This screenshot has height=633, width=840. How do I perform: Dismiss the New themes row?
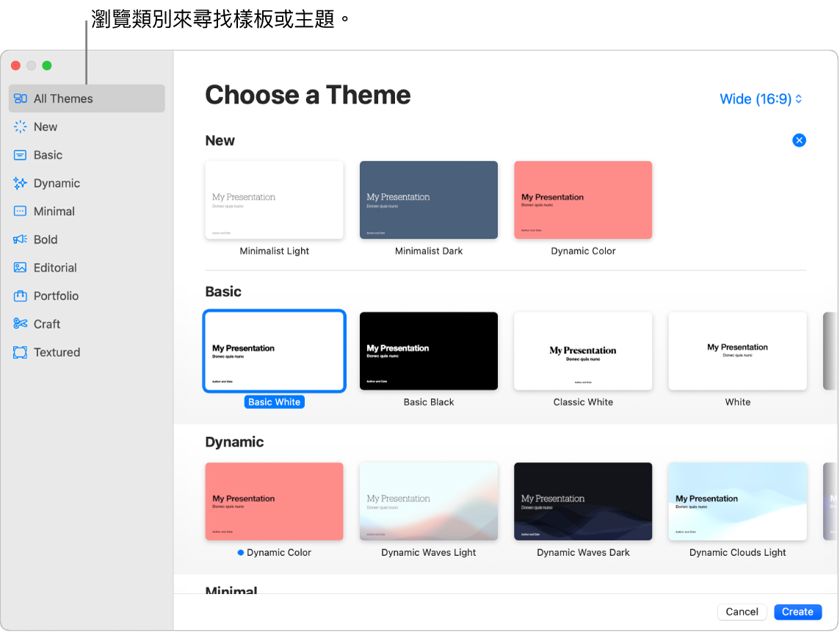(x=799, y=140)
